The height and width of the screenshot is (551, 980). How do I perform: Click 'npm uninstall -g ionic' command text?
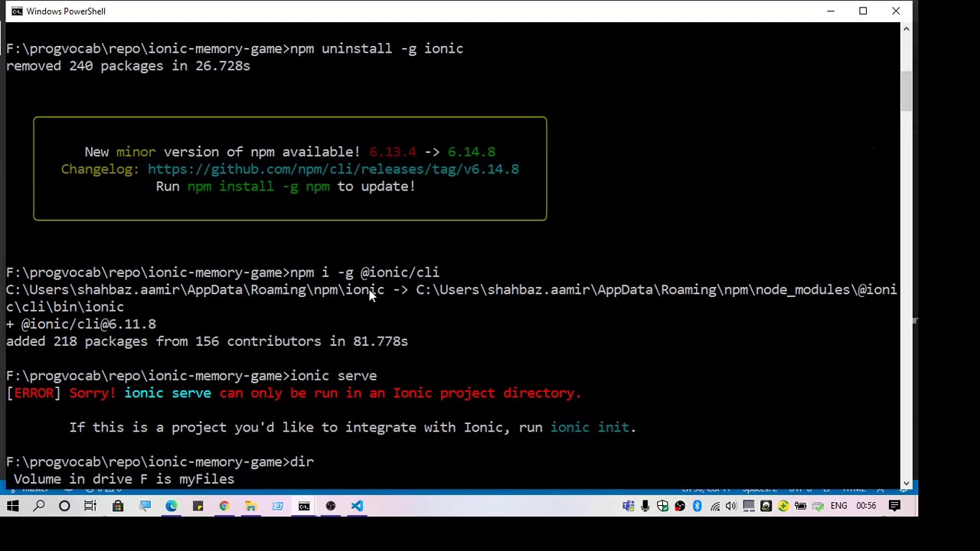tap(377, 49)
